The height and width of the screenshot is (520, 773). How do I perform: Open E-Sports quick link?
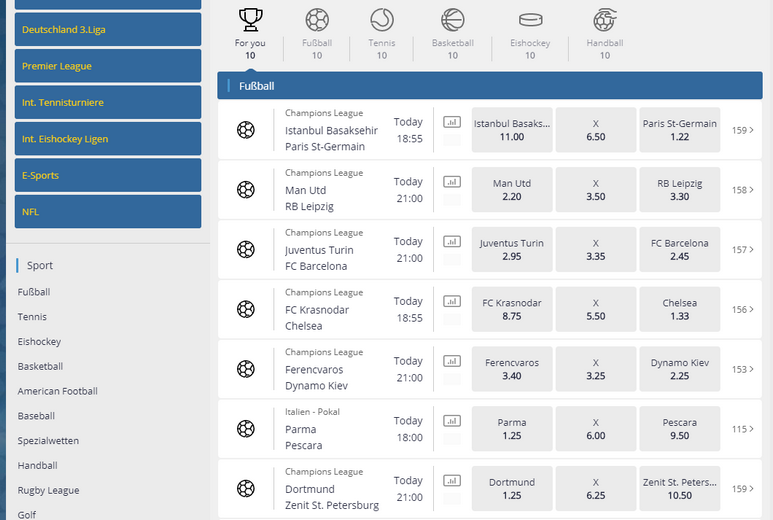pyautogui.click(x=108, y=175)
